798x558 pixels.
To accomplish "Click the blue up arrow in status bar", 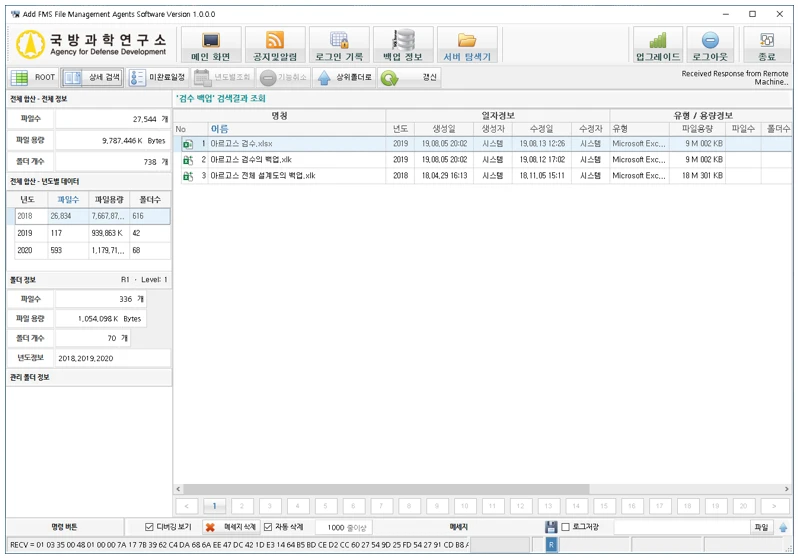I will [x=783, y=527].
